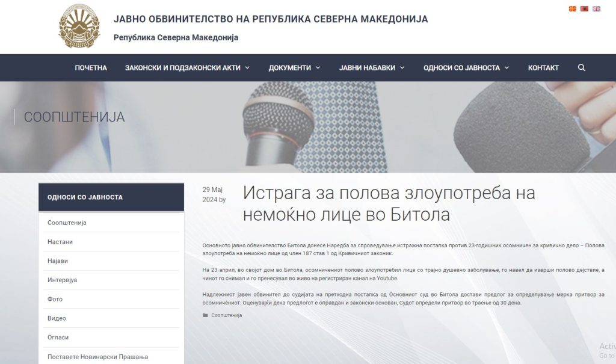Select Настани in the sidebar

point(60,242)
